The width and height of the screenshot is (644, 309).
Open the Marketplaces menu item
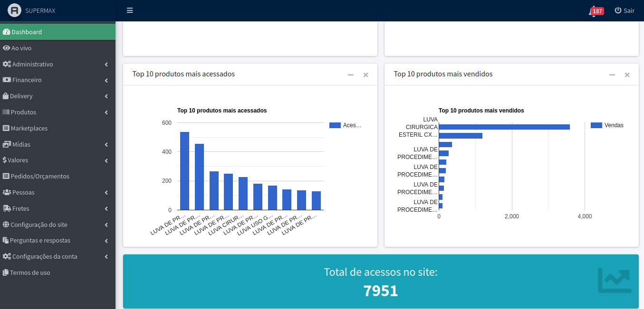[x=29, y=128]
